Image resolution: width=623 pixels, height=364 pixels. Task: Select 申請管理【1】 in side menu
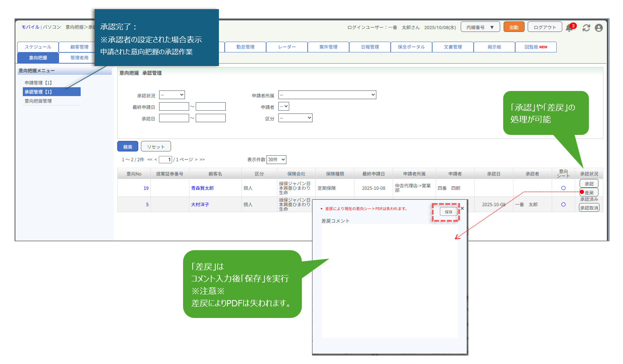pos(38,83)
